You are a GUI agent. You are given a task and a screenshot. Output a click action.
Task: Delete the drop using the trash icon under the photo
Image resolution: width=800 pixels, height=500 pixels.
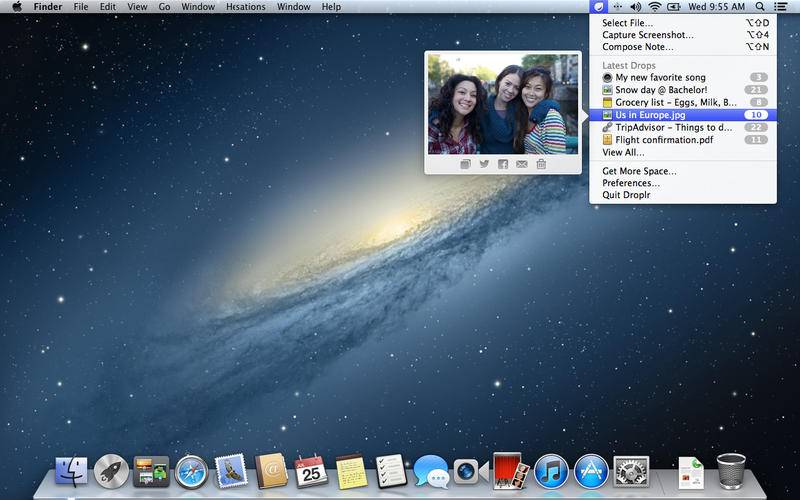pos(541,164)
